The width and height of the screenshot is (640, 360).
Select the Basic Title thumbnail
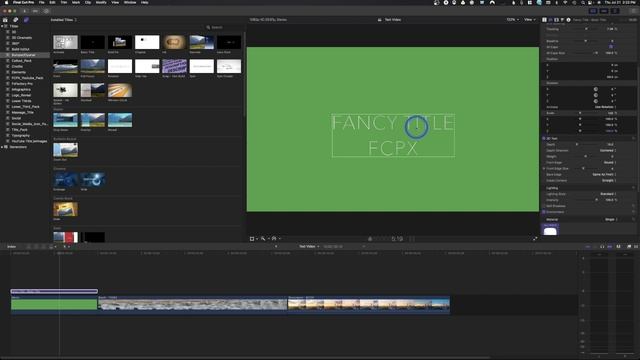[93, 42]
